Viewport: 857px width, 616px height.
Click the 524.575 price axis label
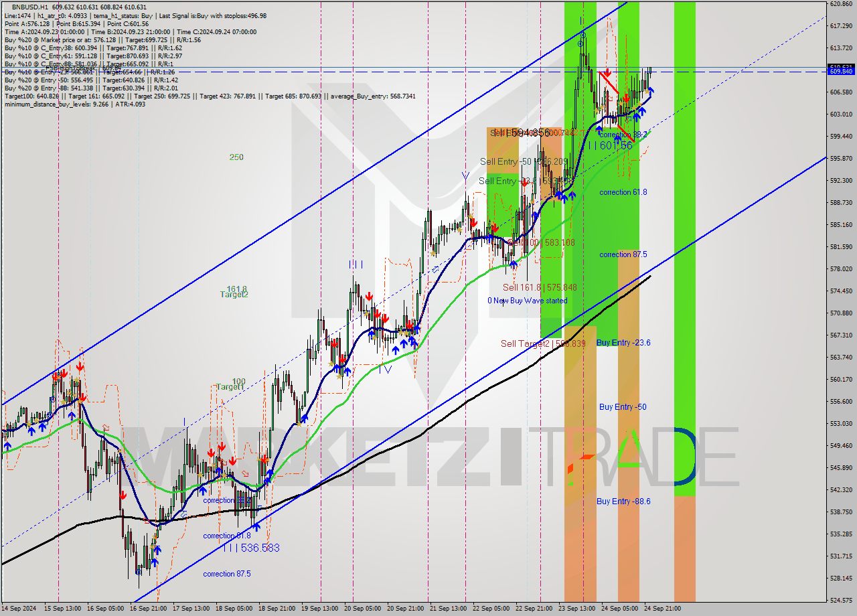coord(841,599)
